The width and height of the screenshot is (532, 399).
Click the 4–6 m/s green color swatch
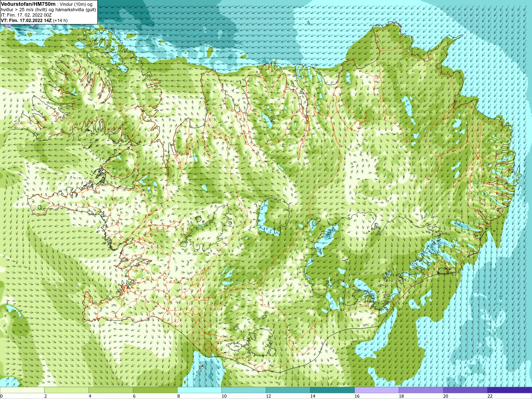tap(111, 390)
